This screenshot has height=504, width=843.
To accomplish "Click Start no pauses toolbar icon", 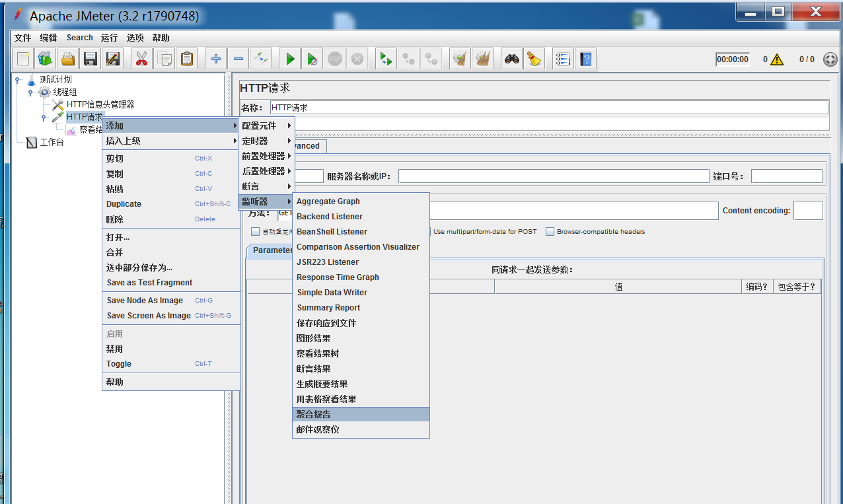I will point(312,59).
